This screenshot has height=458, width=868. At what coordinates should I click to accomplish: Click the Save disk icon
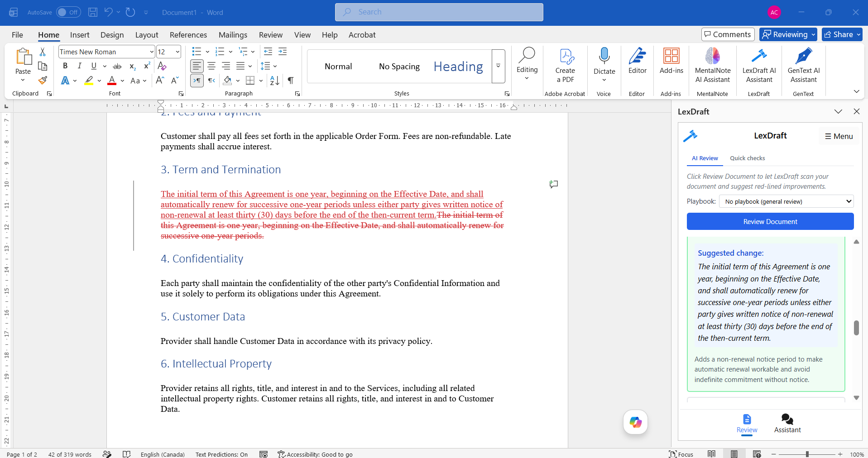(93, 12)
